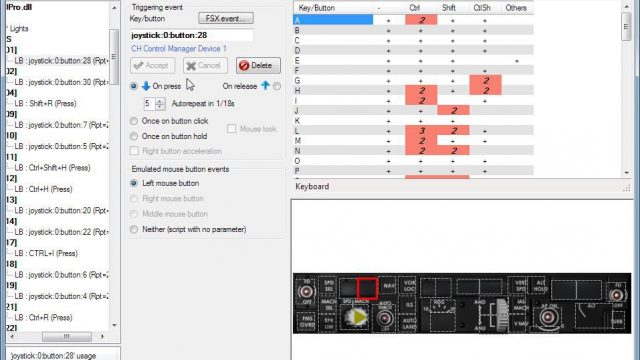Click SPD SEL button on autopilot panel

(x=329, y=286)
